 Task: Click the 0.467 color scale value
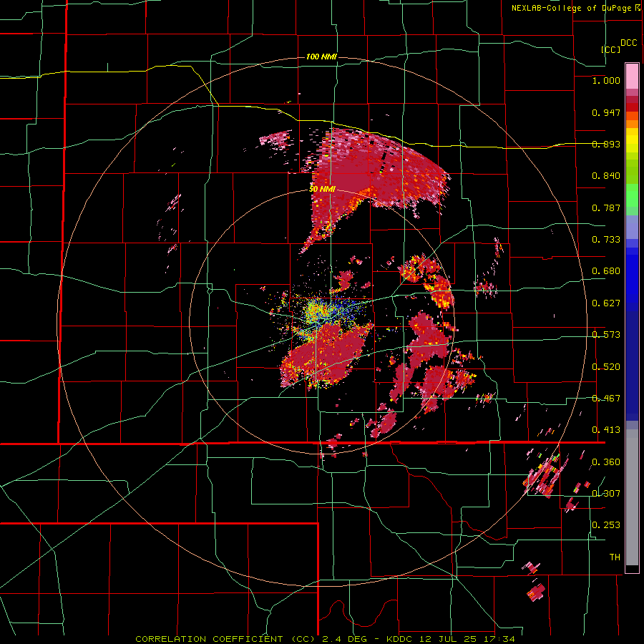tap(606, 399)
